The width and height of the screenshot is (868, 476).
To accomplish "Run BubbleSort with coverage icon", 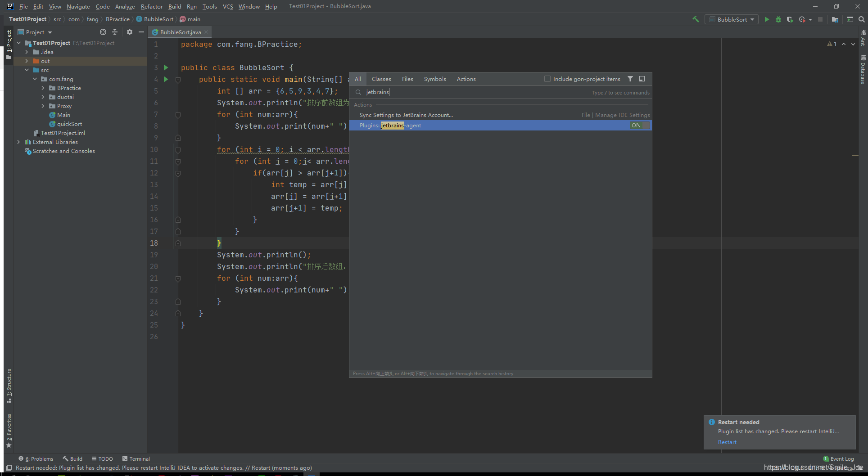I will coord(790,19).
